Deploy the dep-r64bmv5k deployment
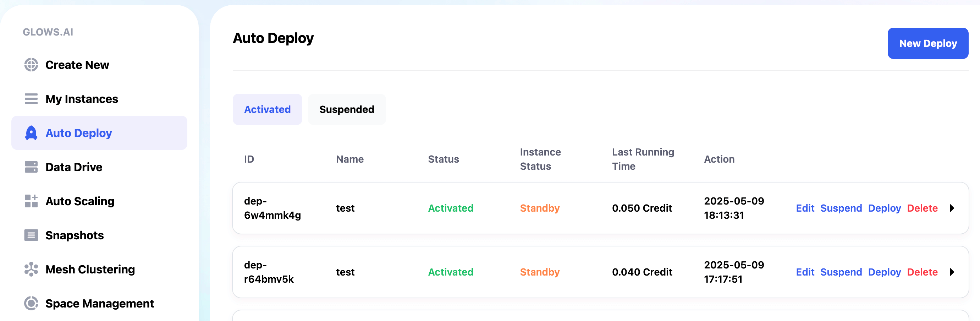The height and width of the screenshot is (321, 980). pyautogui.click(x=884, y=272)
